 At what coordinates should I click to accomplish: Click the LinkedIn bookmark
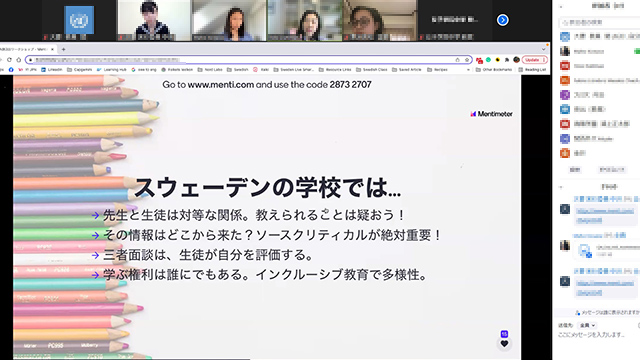51,70
